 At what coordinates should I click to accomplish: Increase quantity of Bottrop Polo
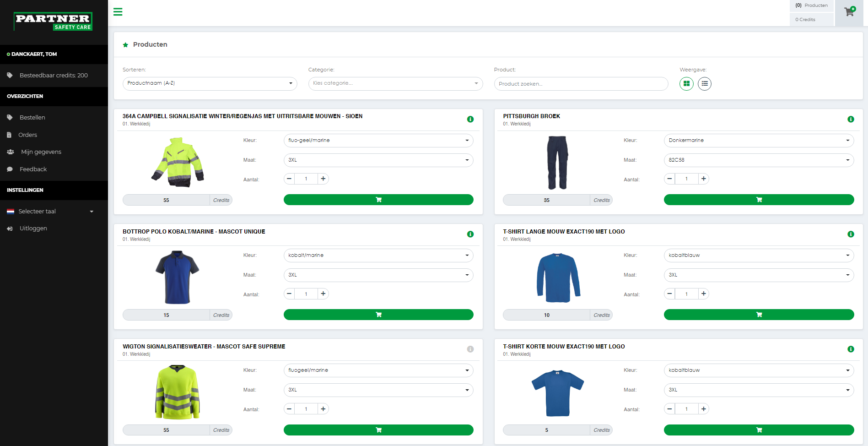click(323, 294)
